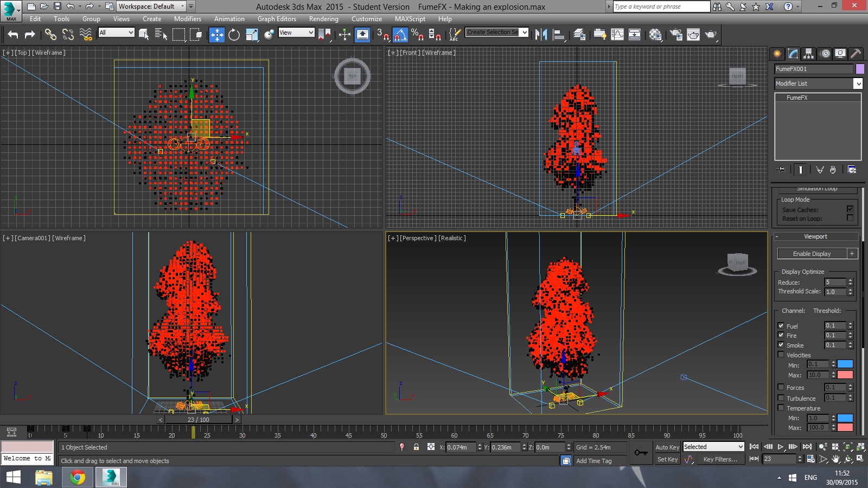Click the Mirror tool icon
The height and width of the screenshot is (488, 868).
click(x=541, y=35)
